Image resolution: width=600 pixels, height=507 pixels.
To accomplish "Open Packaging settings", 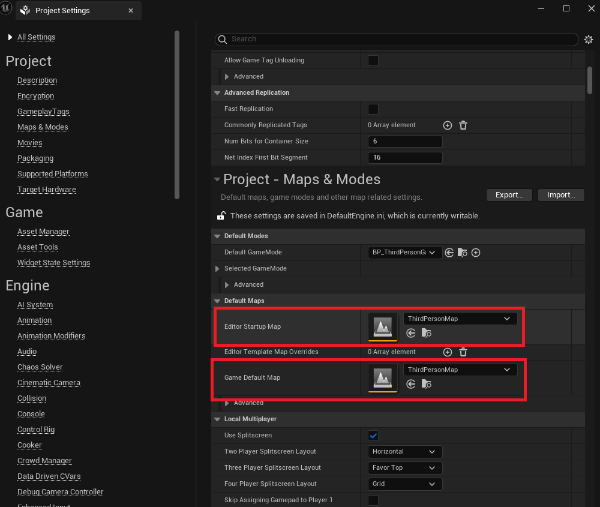I will point(35,158).
